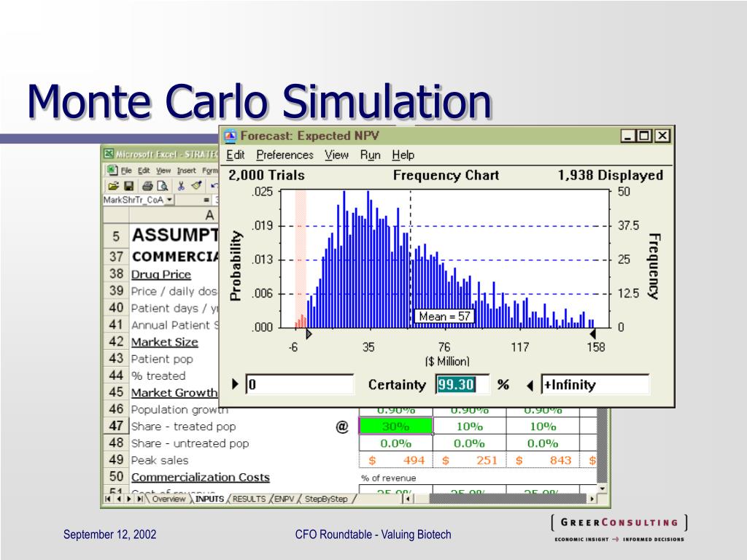Print the sheet with the printer icon
The image size is (747, 560).
point(147,186)
